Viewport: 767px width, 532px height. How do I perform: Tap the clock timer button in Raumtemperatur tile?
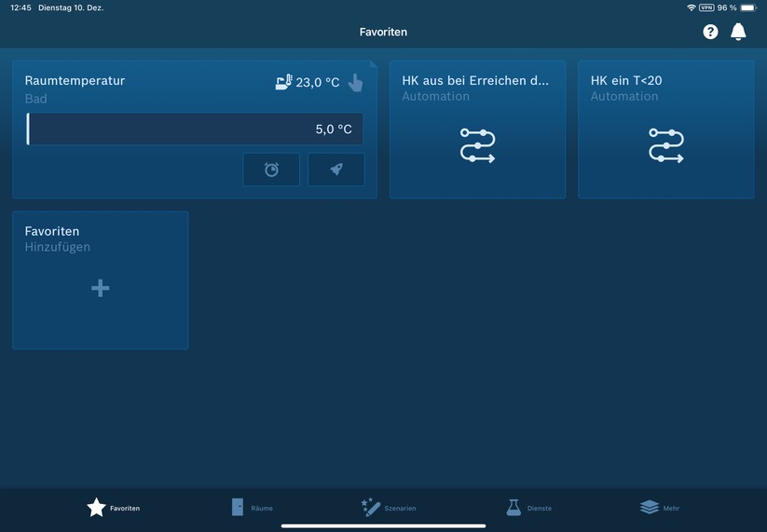271,170
